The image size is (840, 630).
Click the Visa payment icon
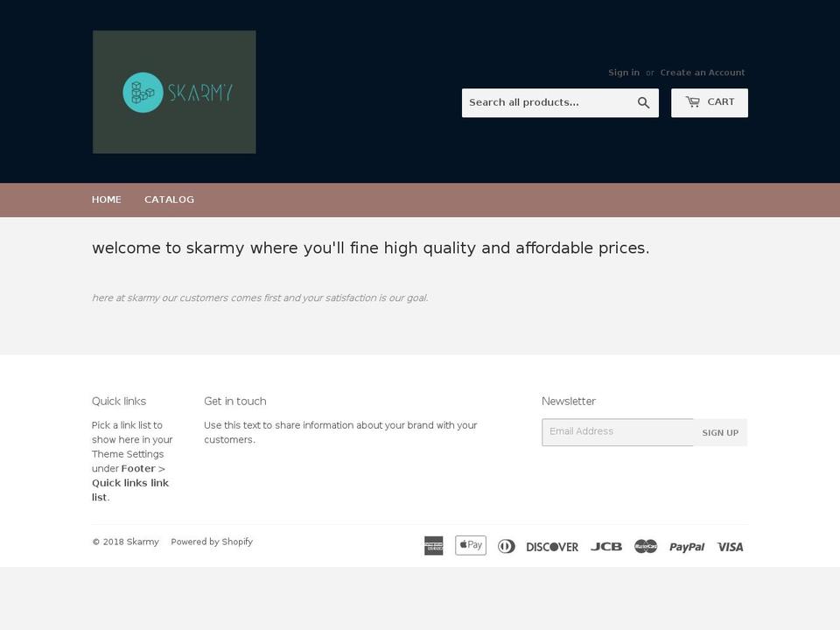[730, 547]
